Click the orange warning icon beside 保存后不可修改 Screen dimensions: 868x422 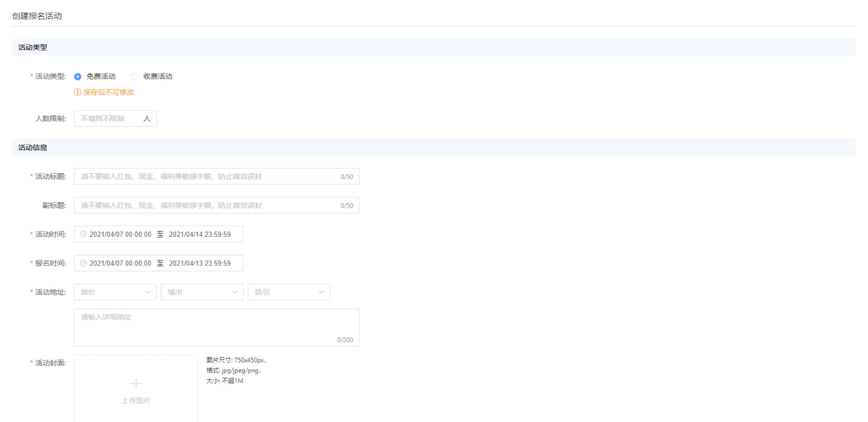click(x=78, y=92)
